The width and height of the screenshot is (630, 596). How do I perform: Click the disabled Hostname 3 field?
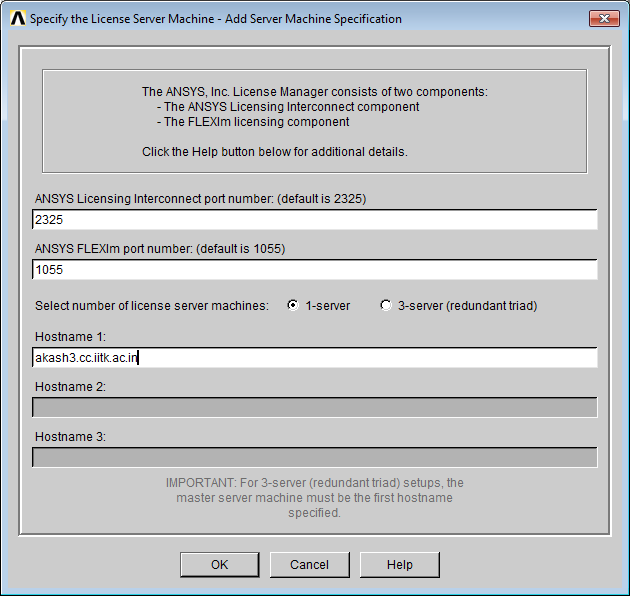point(314,457)
